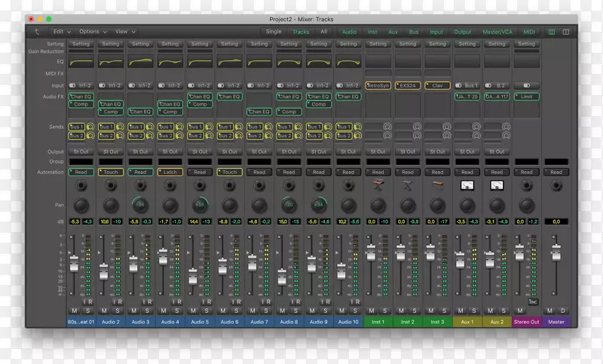Open Audio 4 Latch automation mode menu
The width and height of the screenshot is (603, 364).
pos(170,172)
